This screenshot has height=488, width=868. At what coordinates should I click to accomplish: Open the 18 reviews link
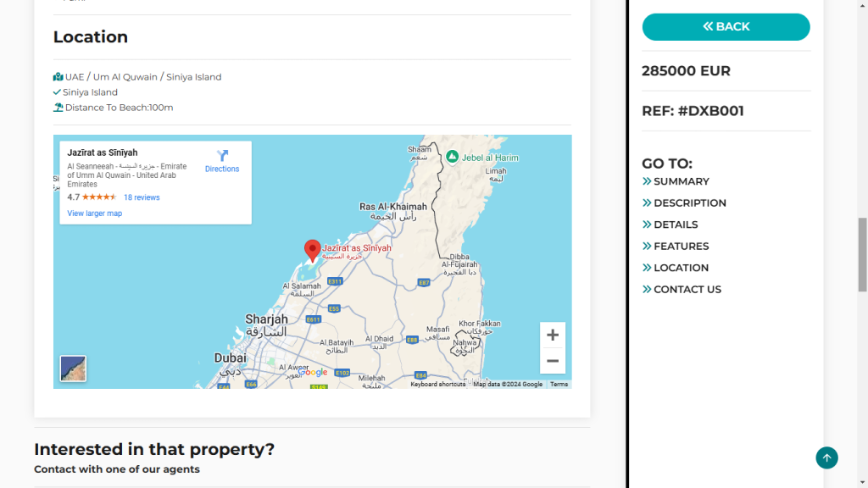point(142,197)
